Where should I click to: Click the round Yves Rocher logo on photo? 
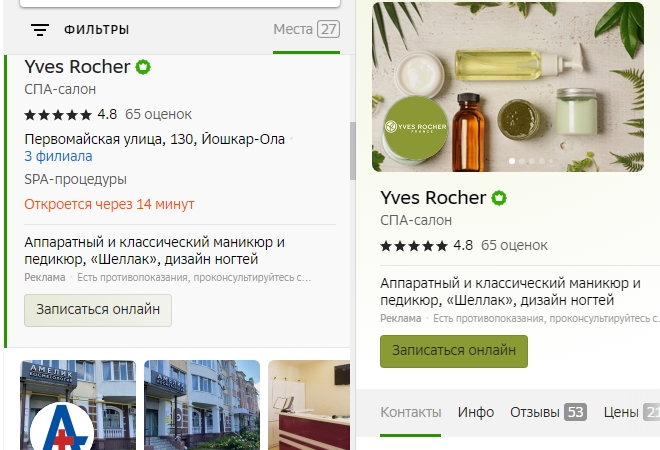point(416,127)
